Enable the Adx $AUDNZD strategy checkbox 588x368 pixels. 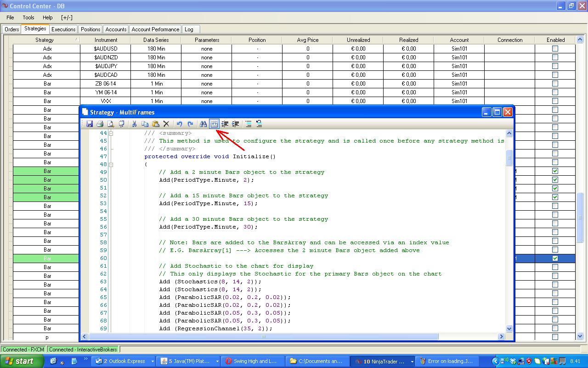[555, 57]
